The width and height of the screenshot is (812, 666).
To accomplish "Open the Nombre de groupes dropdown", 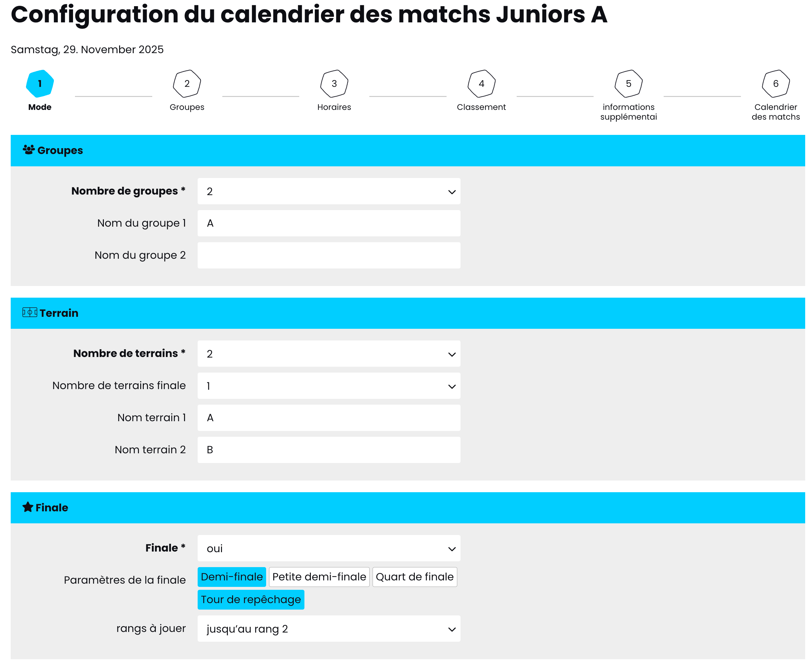I will coord(328,191).
